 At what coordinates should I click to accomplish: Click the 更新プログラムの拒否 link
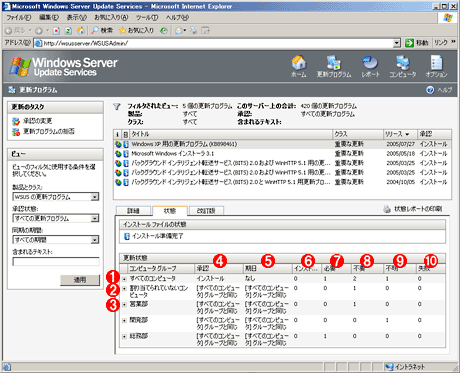49,131
